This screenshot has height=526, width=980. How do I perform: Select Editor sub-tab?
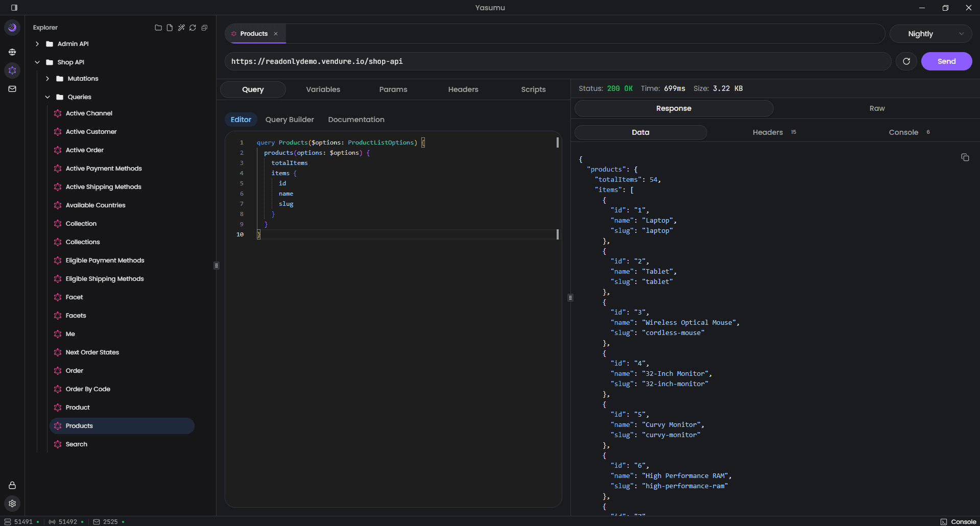click(x=241, y=119)
